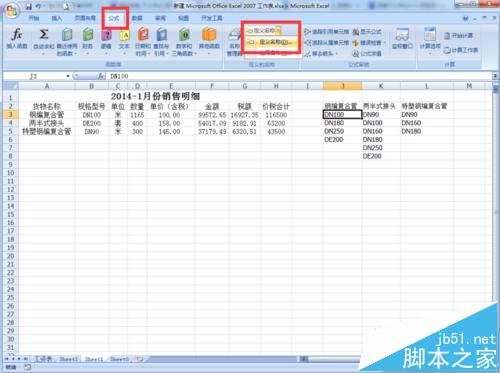The image size is (500, 373).
Task: Select cell DN250 in column K
Action: point(381,148)
